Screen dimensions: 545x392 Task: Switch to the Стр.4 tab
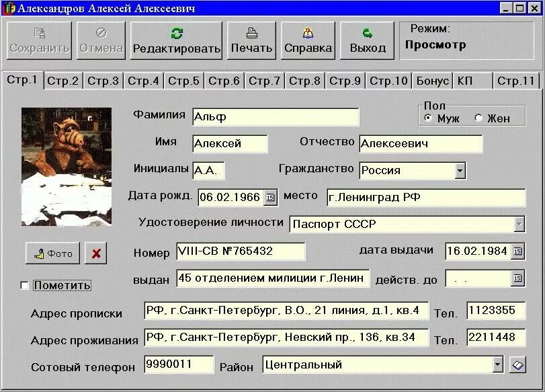144,81
